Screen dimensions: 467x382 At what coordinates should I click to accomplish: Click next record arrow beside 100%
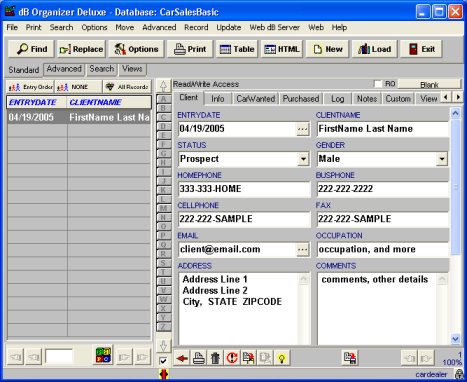point(426,359)
